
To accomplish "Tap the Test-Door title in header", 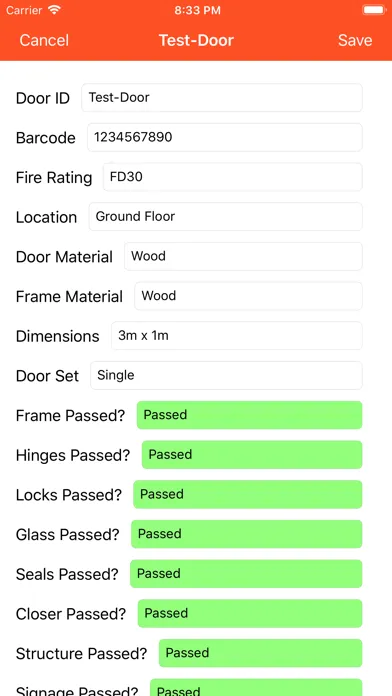I will [196, 40].
